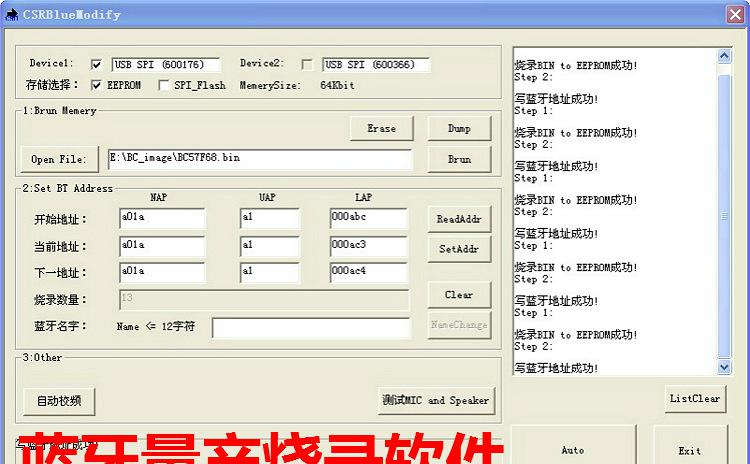This screenshot has width=750, height=464.
Task: Click the start address LAP field 000abc
Action: 369,218
